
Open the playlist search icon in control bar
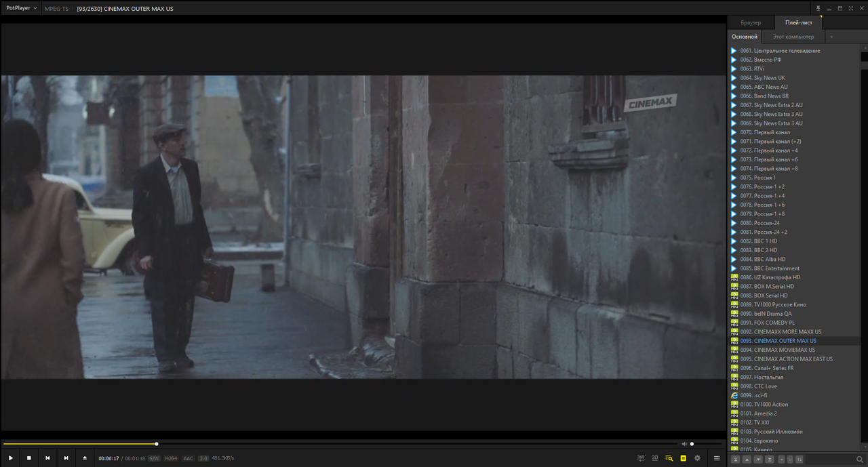tap(669, 458)
